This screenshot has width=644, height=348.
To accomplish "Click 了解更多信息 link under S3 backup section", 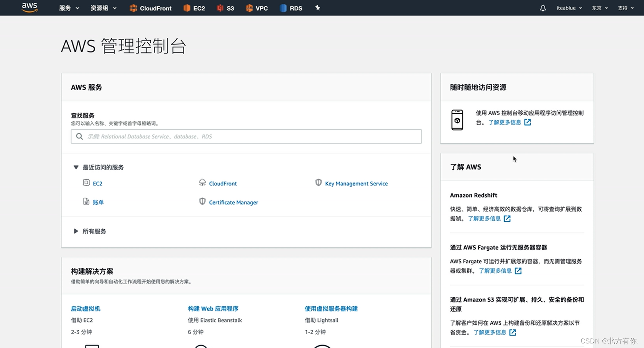I will (490, 333).
